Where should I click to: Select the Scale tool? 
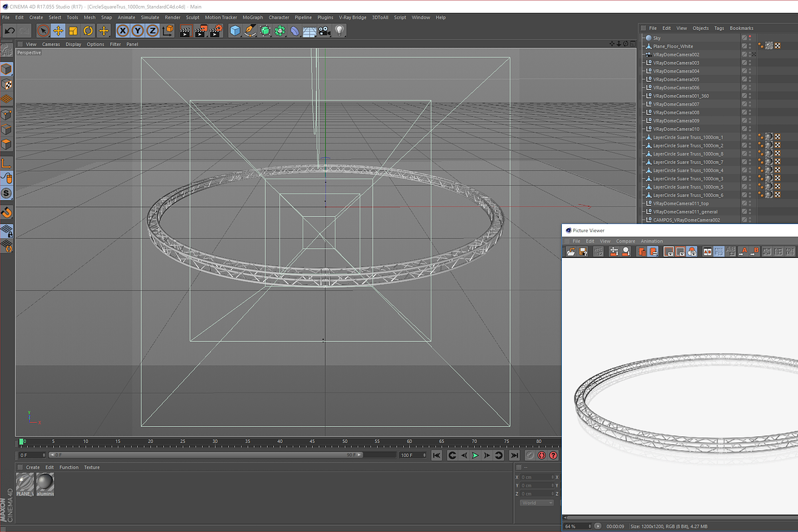73,31
